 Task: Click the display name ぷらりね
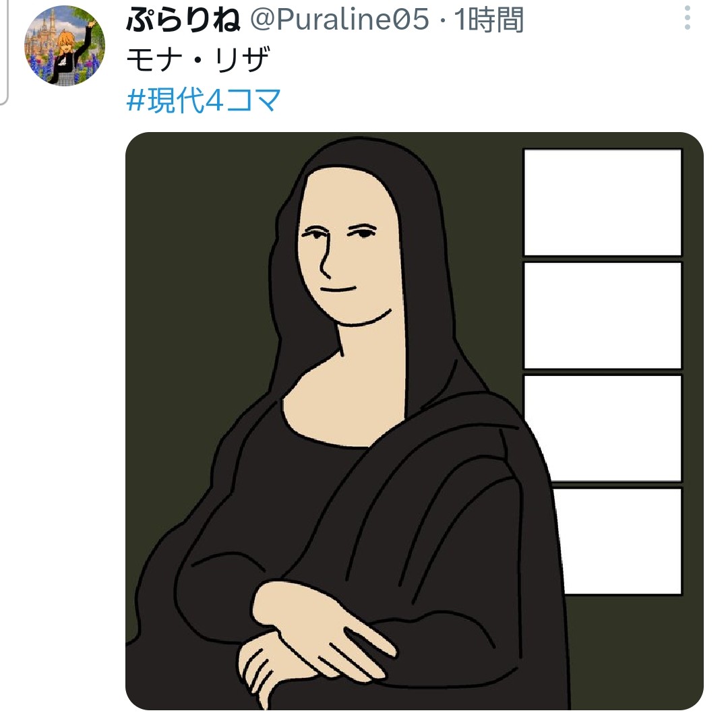[x=183, y=20]
